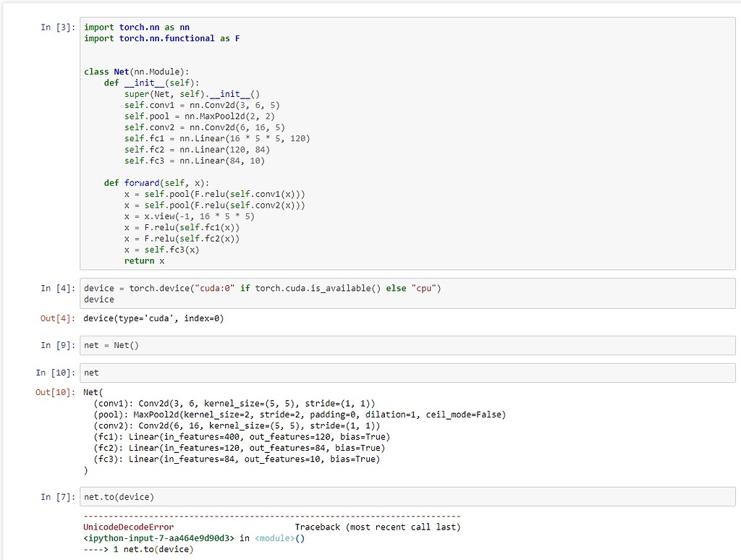
Task: Click the arrow line pointing to net.to(device)
Action: click(138, 549)
